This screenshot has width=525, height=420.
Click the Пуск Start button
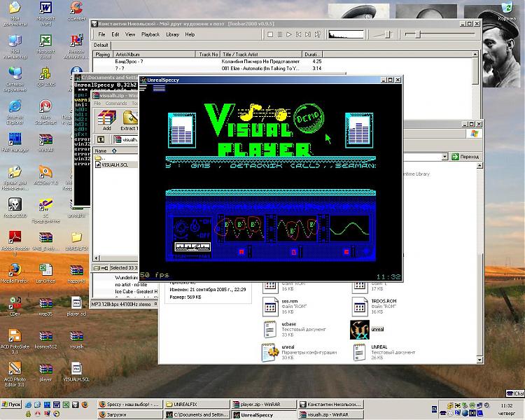coord(12,405)
